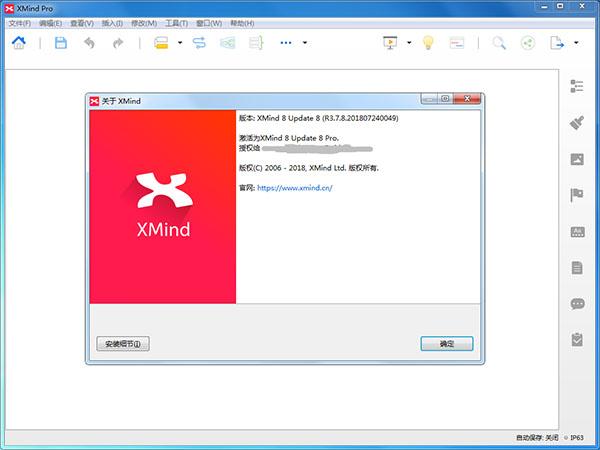Click the yellow Topic insert icon

(161, 43)
